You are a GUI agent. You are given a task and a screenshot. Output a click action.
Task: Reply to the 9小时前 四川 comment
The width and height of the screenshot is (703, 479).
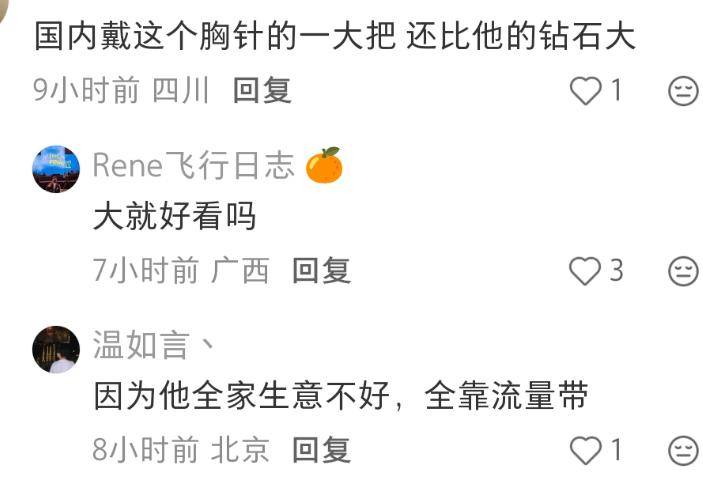262,90
